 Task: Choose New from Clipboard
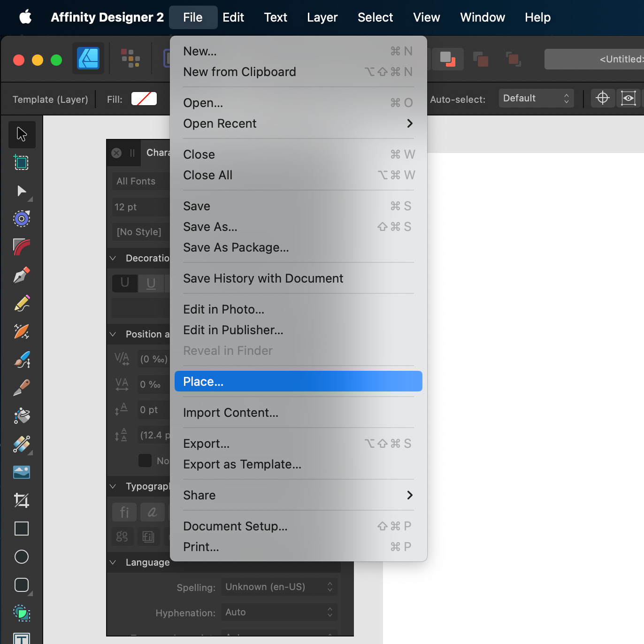pos(299,72)
